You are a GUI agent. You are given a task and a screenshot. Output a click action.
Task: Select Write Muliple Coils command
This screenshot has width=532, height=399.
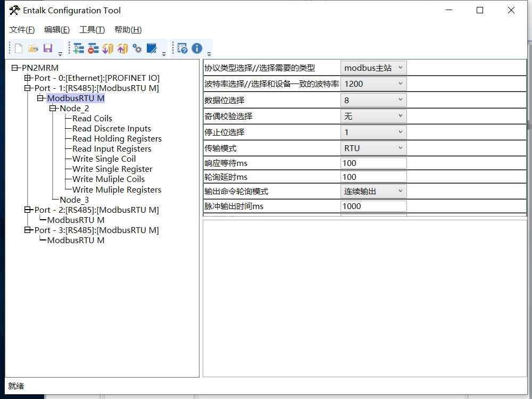click(108, 179)
